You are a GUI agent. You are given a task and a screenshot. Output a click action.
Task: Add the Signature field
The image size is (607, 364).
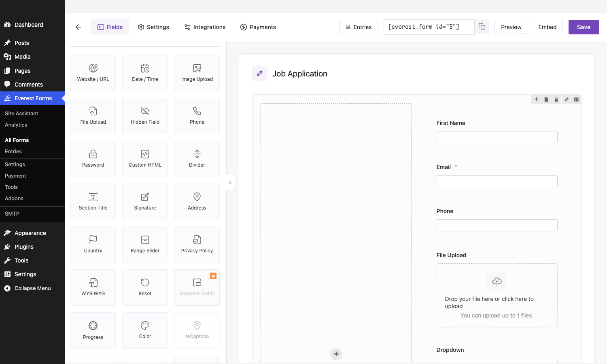click(145, 202)
